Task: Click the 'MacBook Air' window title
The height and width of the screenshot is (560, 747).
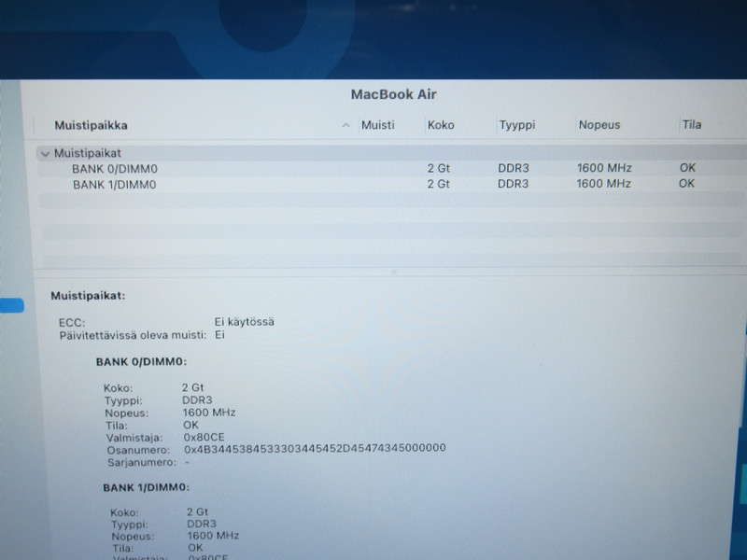Action: coord(393,94)
